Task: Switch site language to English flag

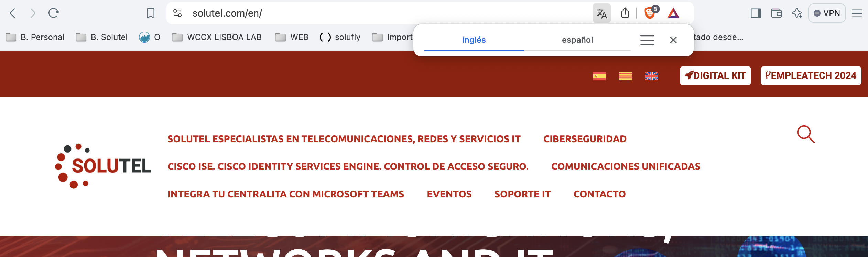Action: click(652, 76)
